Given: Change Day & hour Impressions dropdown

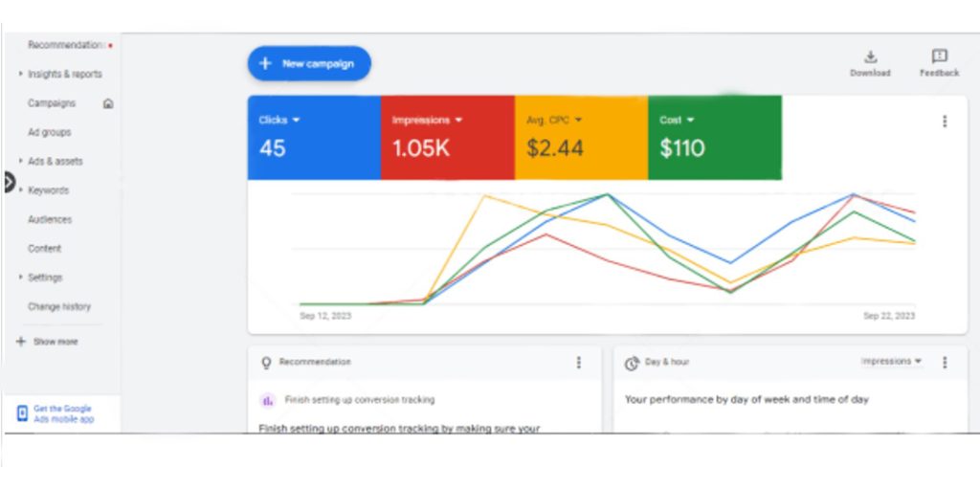Looking at the screenshot, I should click(891, 362).
